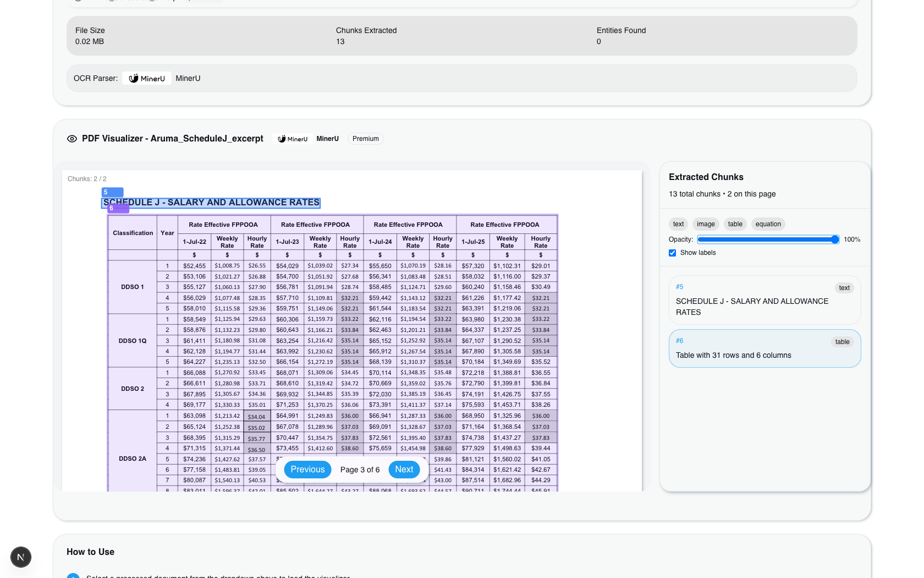Click the Entities Found 0 stat
924x578 pixels.
click(621, 36)
